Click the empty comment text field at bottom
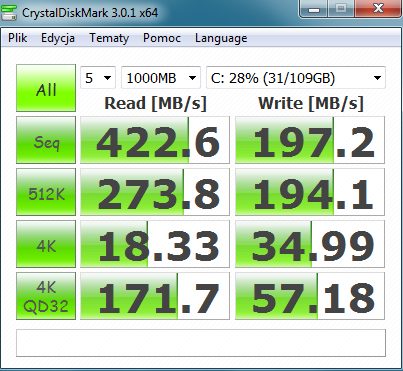 click(x=201, y=343)
